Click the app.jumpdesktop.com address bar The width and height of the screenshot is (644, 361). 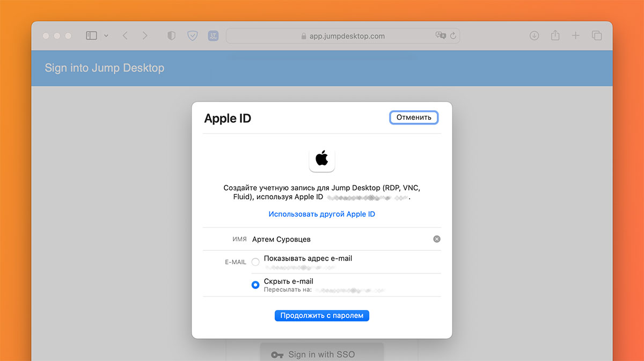(342, 36)
